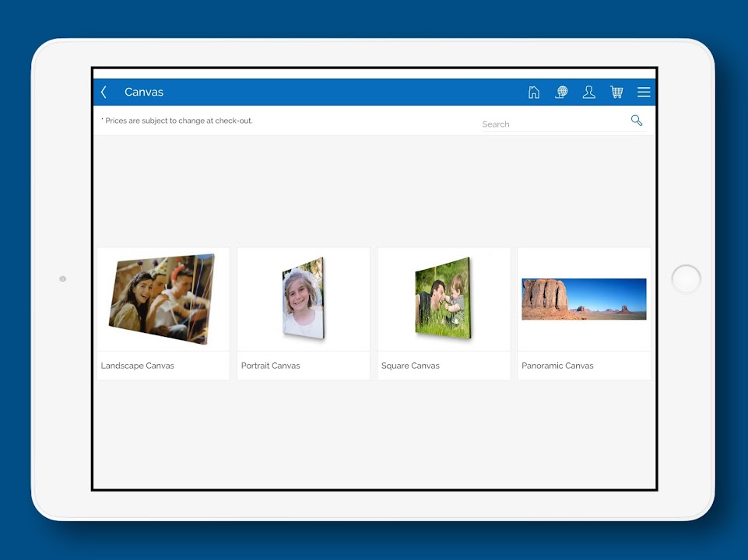The width and height of the screenshot is (748, 560).
Task: Tap the back arrow beside Canvas
Action: coord(104,92)
